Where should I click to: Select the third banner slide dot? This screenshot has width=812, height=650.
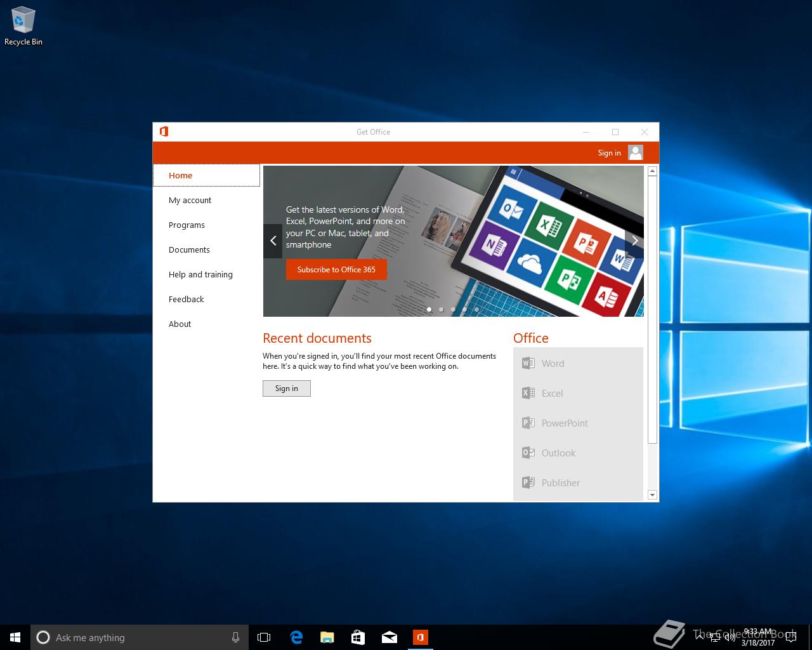(453, 310)
